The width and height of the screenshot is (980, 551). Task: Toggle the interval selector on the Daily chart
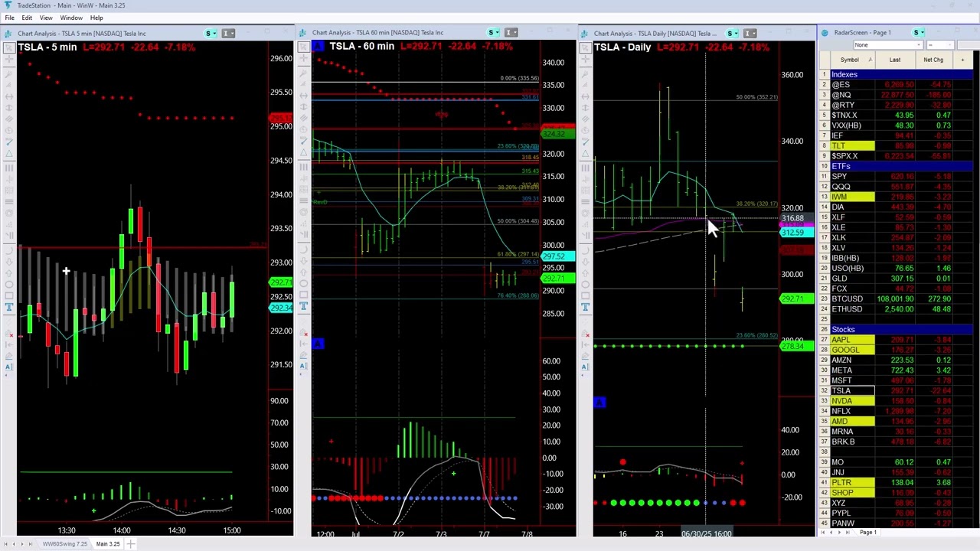pos(751,33)
